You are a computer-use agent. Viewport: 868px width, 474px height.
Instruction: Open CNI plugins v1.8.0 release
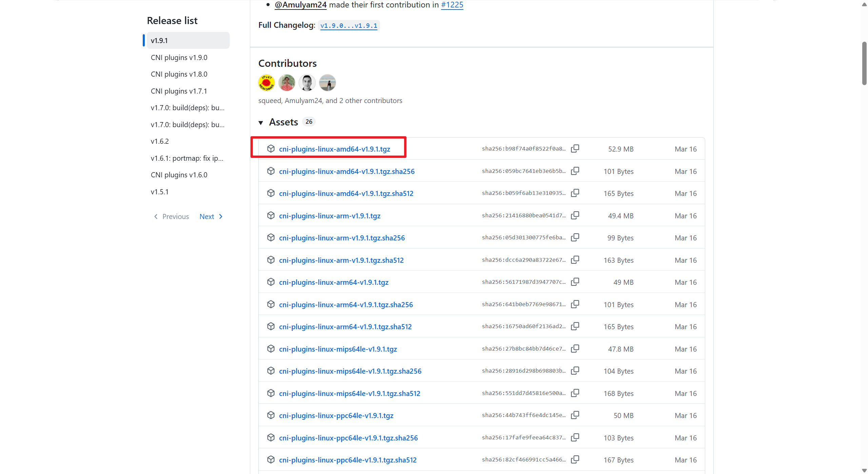[x=179, y=74]
